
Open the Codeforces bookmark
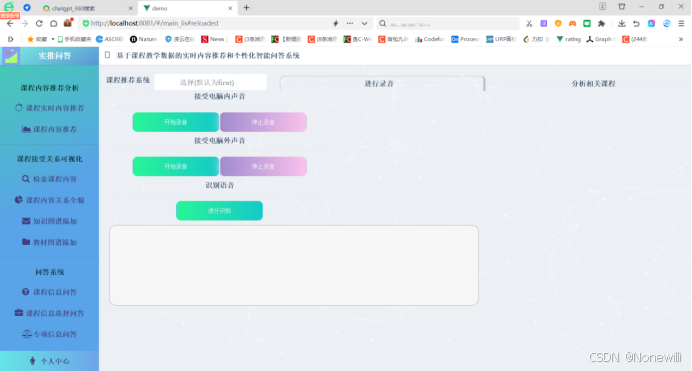click(429, 39)
